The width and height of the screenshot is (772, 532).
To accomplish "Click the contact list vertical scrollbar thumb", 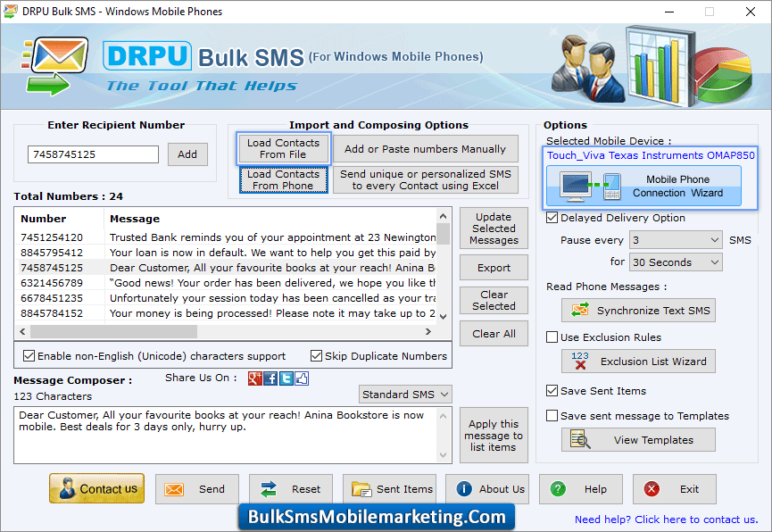I will [x=443, y=234].
